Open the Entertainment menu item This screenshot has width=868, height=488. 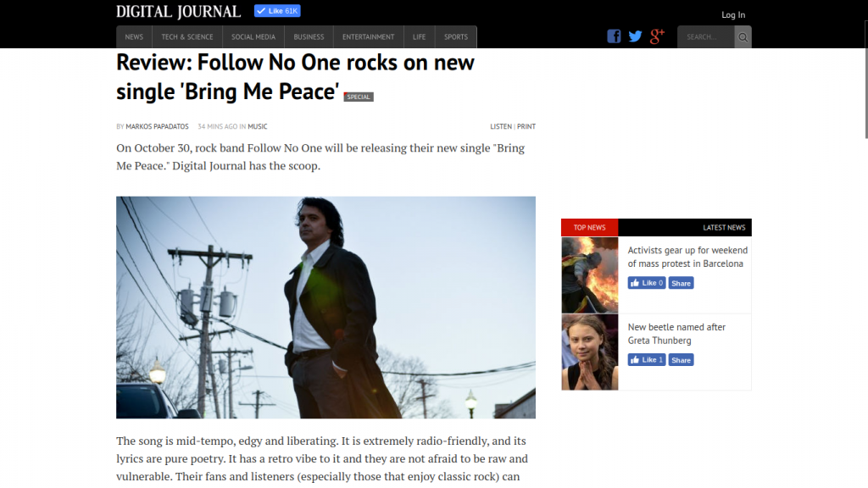pyautogui.click(x=368, y=37)
